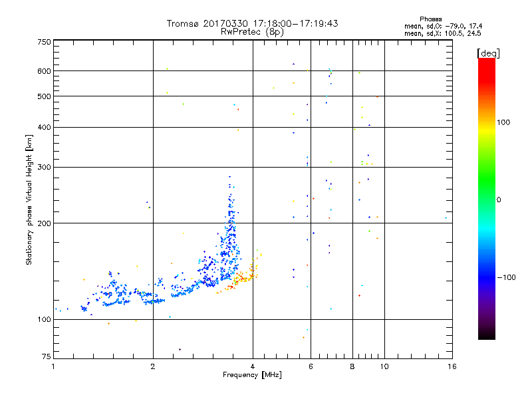Click the x-axis '8' tick label
Image resolution: width=532 pixels, height=399 pixels.
coord(352,366)
